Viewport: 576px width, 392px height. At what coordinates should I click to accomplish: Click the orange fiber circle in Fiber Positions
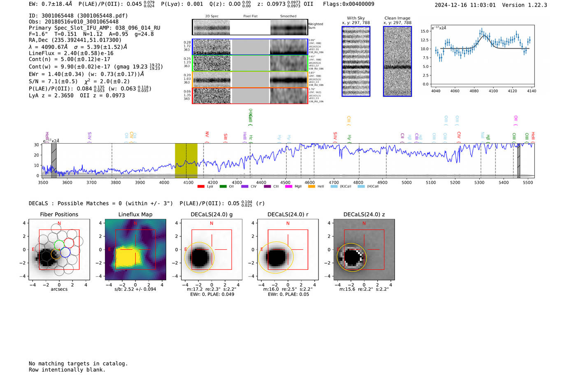click(x=56, y=254)
